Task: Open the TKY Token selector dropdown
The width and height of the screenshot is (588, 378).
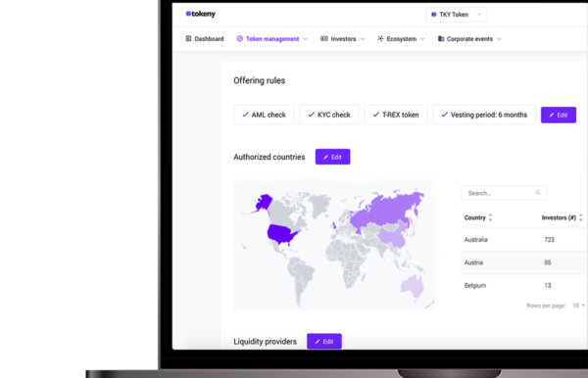Action: pos(456,15)
